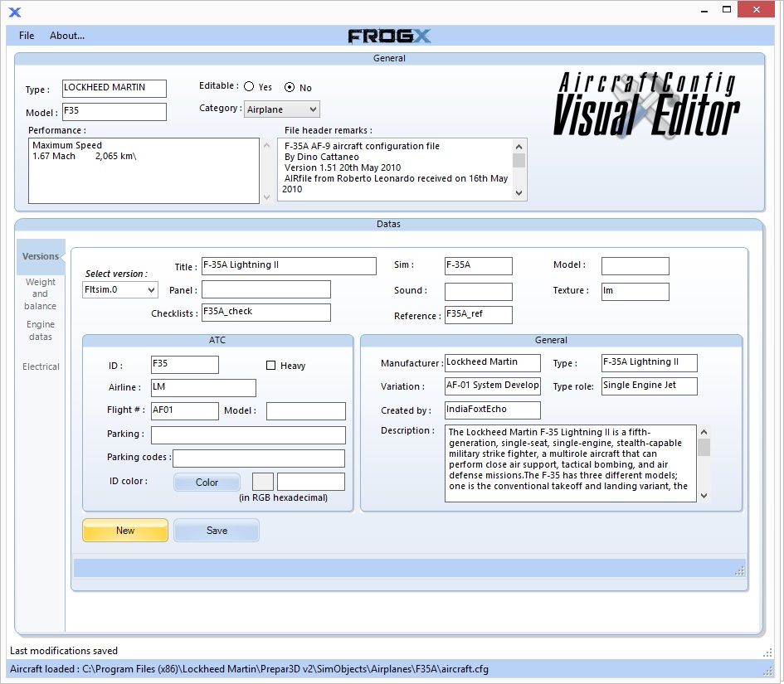
Task: Click the blue X application icon in title bar
Action: click(x=15, y=12)
